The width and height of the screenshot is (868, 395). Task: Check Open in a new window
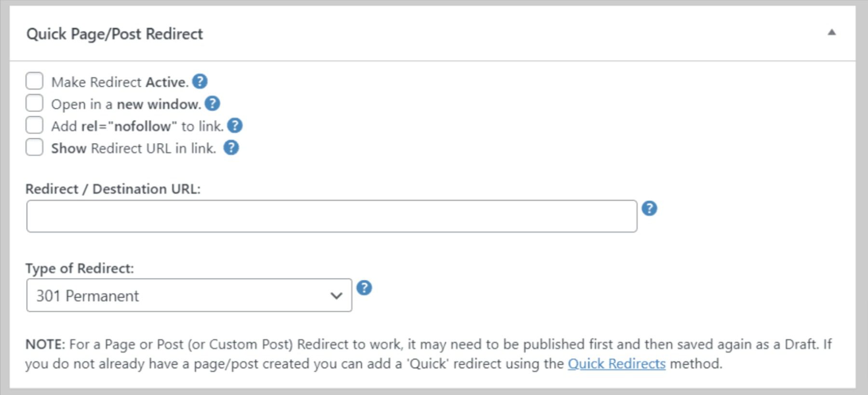coord(34,103)
